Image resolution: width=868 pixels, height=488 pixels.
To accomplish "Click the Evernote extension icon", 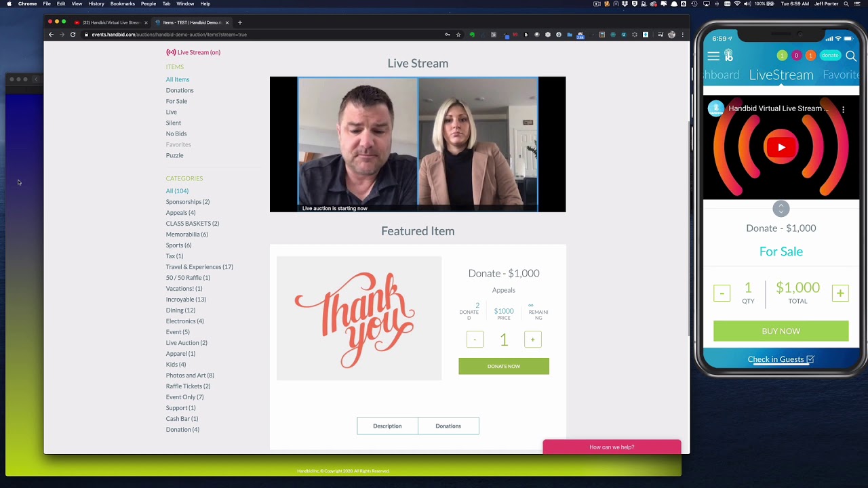I will coord(472,35).
